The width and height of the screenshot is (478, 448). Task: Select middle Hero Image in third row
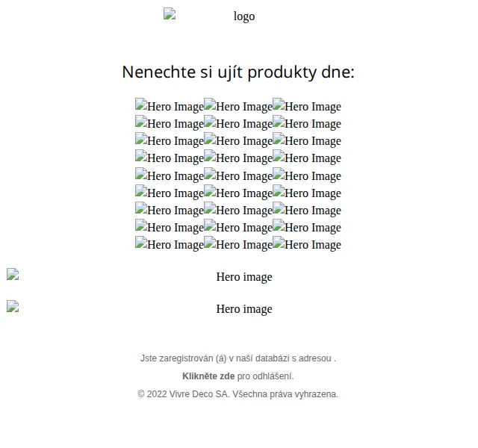coord(238,141)
